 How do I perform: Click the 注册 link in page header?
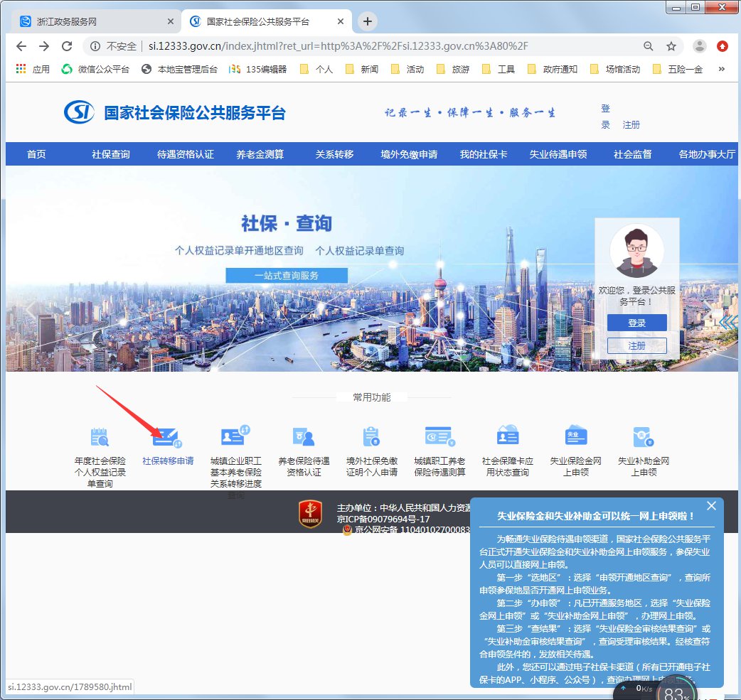click(x=631, y=124)
